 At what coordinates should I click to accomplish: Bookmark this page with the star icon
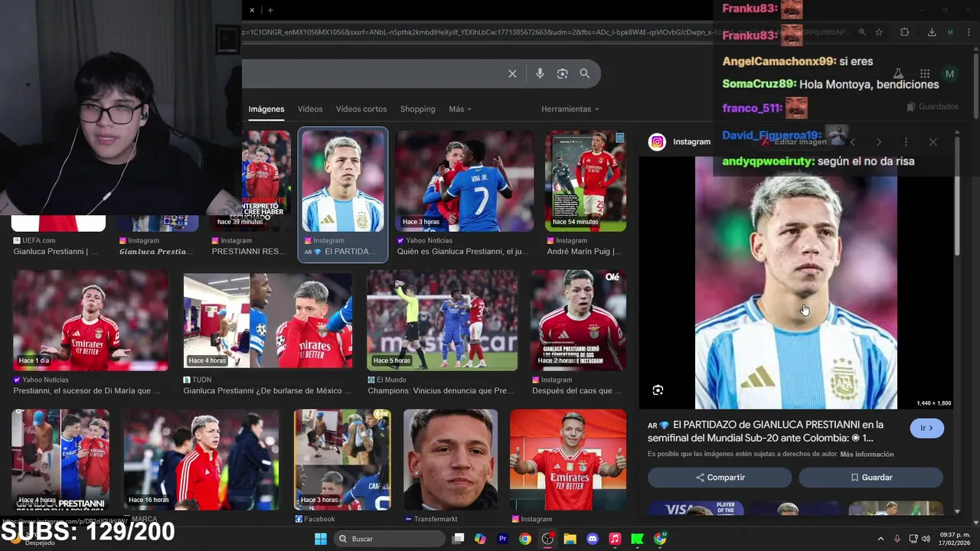tap(879, 32)
